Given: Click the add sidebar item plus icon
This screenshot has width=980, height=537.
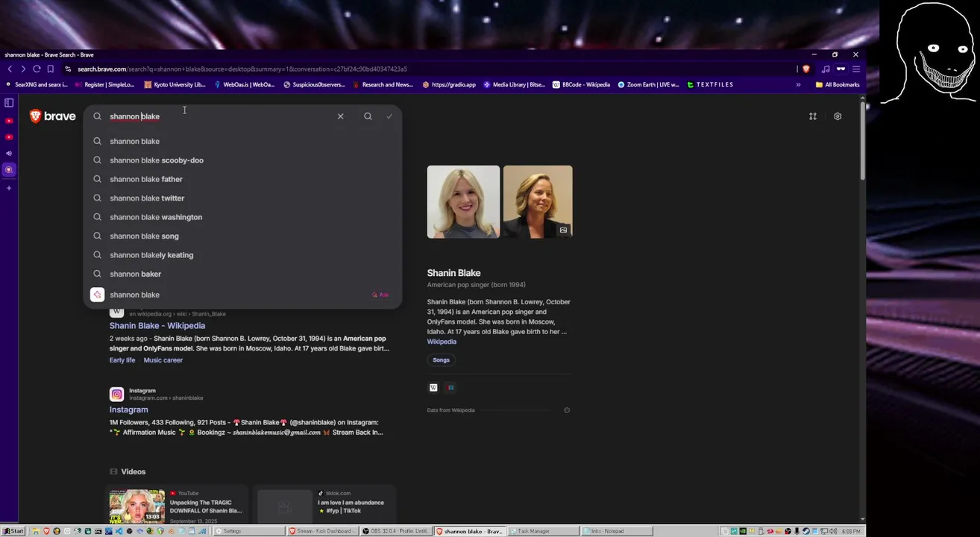Looking at the screenshot, I should pos(9,188).
